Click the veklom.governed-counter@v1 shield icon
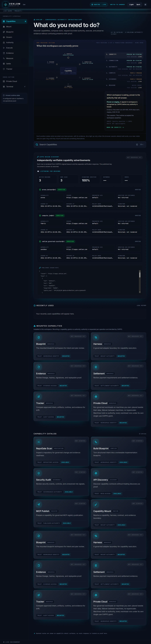 [40, 241]
